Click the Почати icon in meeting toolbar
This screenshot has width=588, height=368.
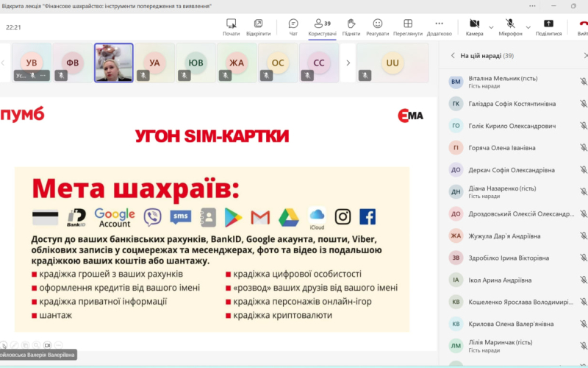coord(232,27)
